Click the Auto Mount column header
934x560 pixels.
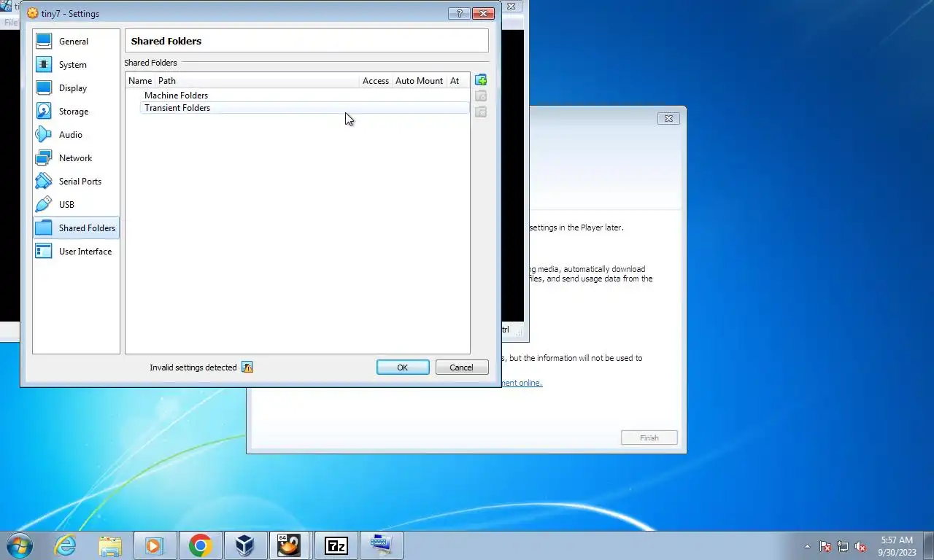pyautogui.click(x=419, y=81)
